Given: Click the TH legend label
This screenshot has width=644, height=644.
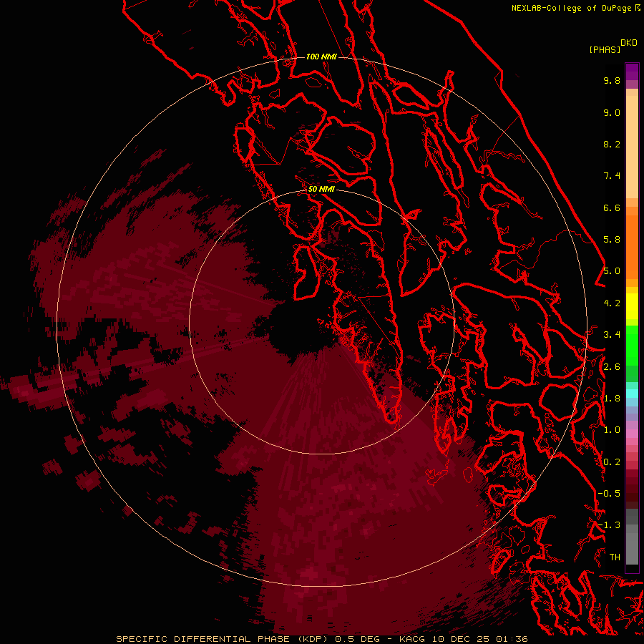Looking at the screenshot, I should (615, 557).
